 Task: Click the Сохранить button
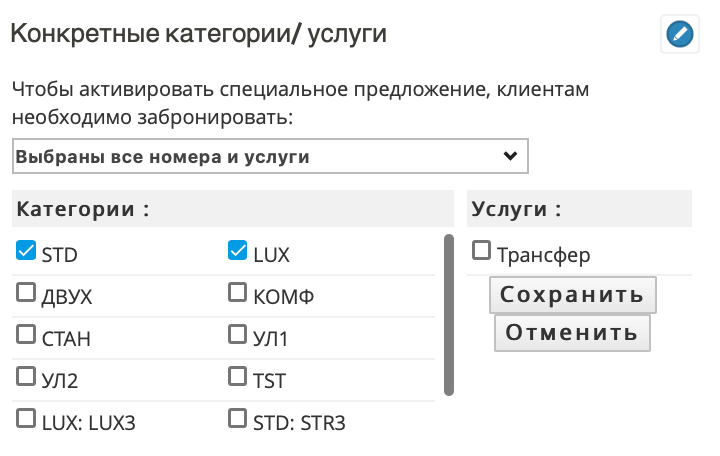coord(573,295)
